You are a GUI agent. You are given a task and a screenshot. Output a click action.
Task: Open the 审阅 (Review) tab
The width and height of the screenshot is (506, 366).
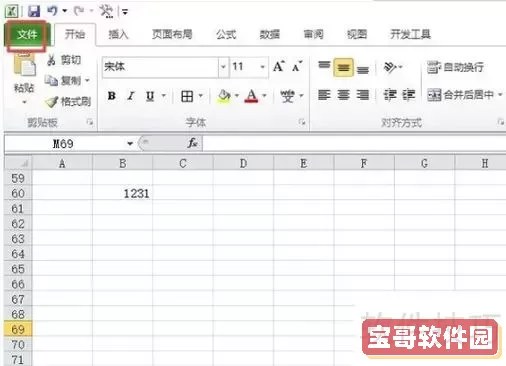point(313,34)
